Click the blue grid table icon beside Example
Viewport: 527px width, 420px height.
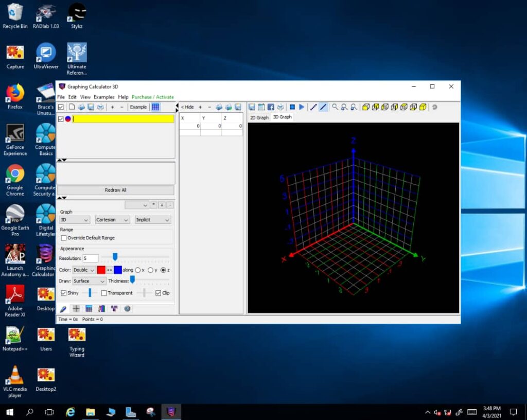pyautogui.click(x=155, y=107)
